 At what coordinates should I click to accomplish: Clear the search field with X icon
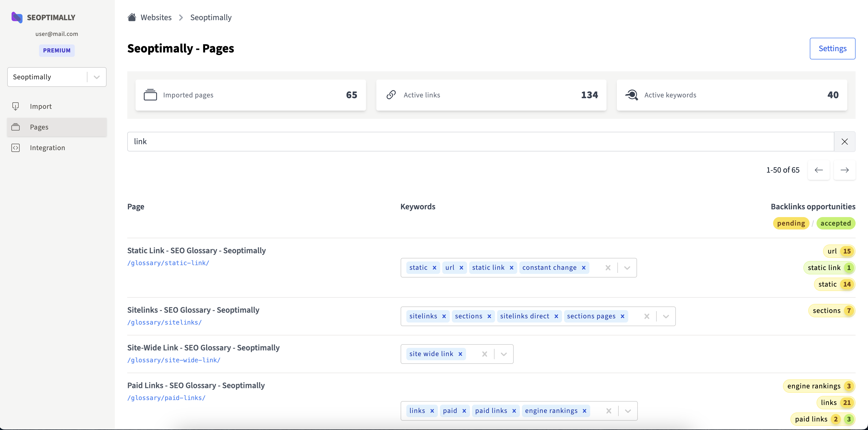coord(844,141)
